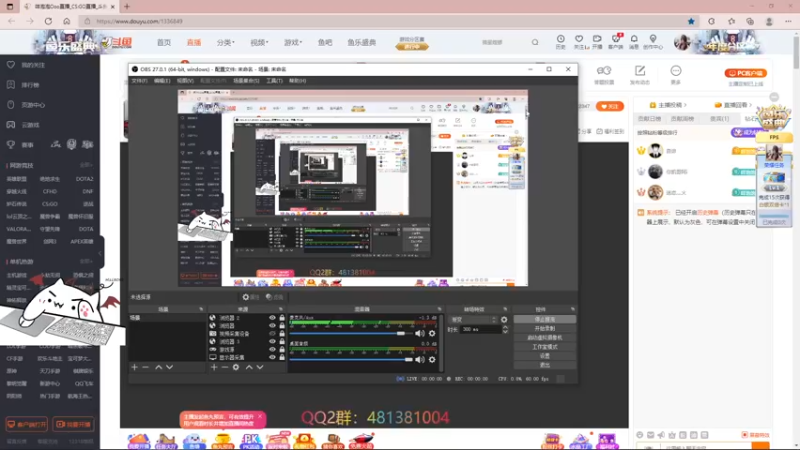Click the transition duration 300 ms field
Screen dimensions: 800x450
[x=480, y=330]
